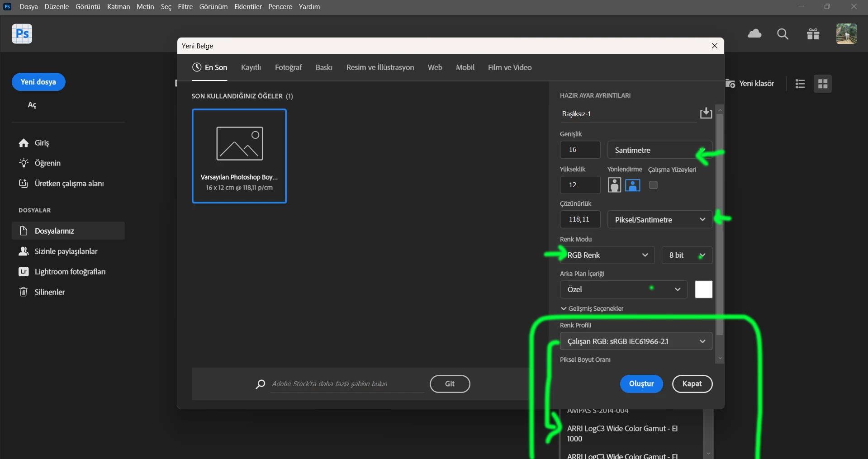Click the Üretken çalışma alanı icon
The image size is (868, 459).
[24, 183]
